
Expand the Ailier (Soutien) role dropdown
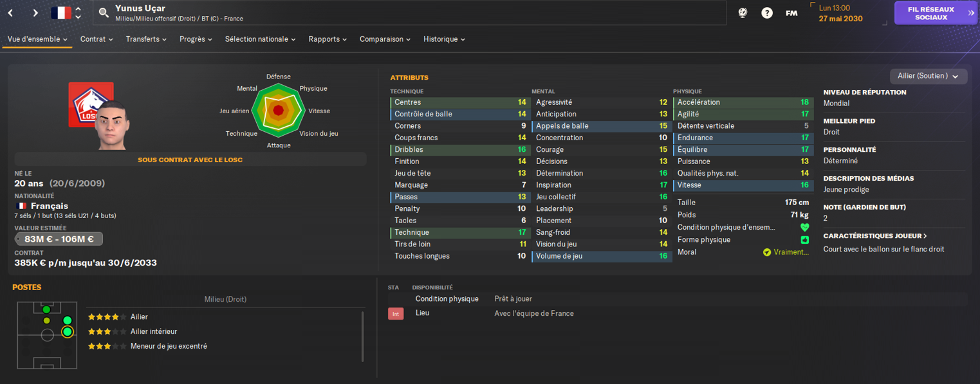pyautogui.click(x=929, y=76)
